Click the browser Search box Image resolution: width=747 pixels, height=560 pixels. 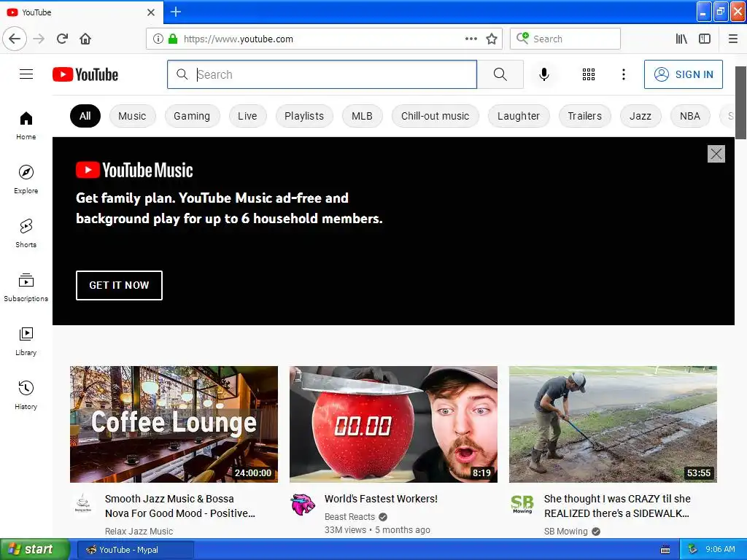(565, 39)
